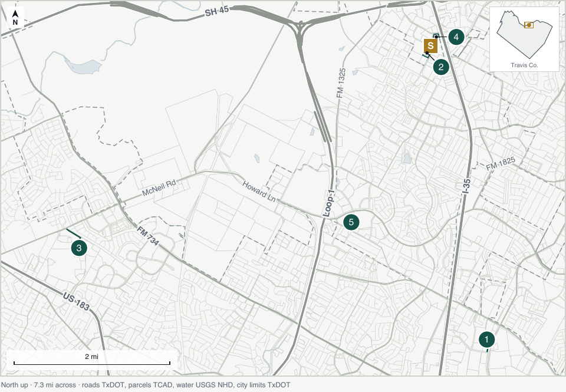Select the FM 734 road label
This screenshot has height=392, width=566.
(x=147, y=236)
